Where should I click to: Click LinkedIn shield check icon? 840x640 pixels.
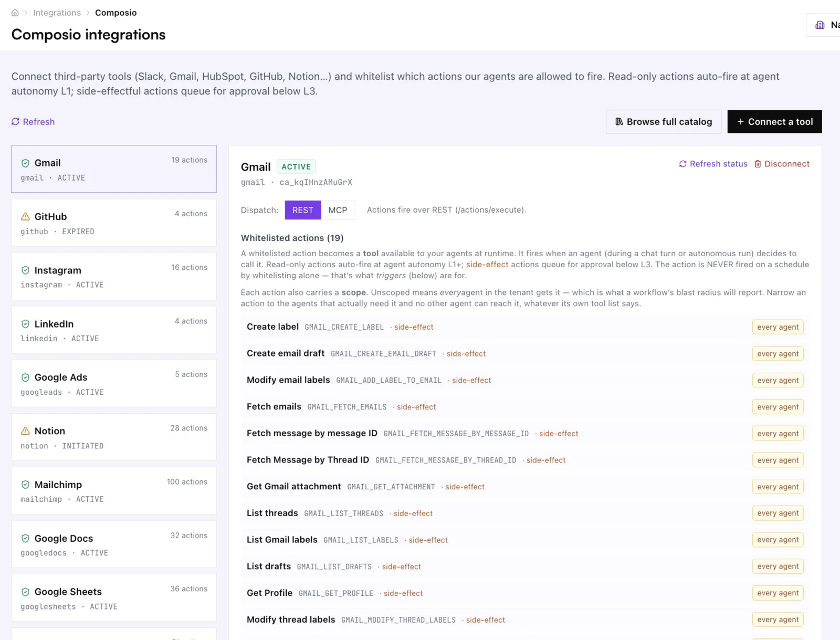[x=25, y=324]
